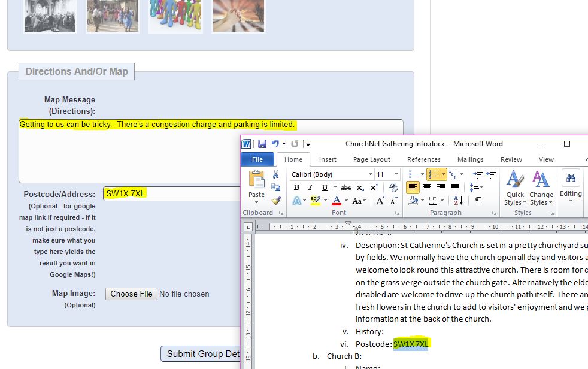Click the Save icon in Word's quick access toolbar
Screen dimensions: 588x369
point(262,144)
